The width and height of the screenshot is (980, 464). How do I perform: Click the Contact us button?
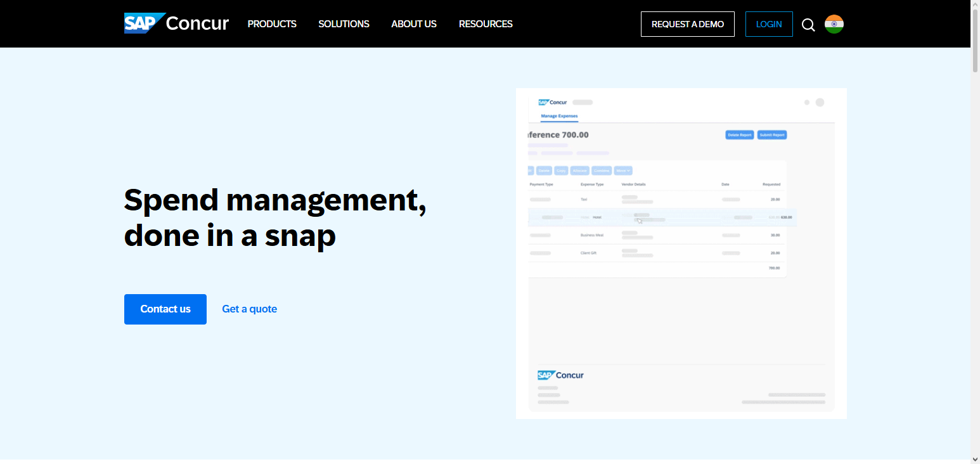click(x=165, y=309)
